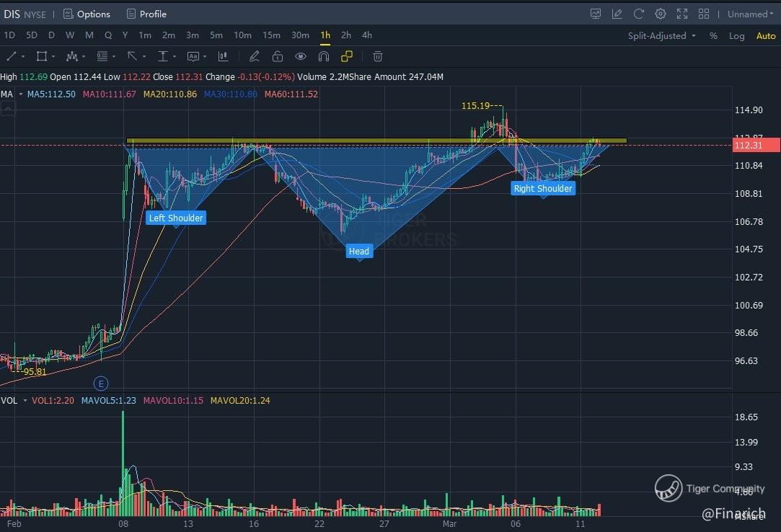Toggle the highlighted yellow linked-squares icon
Screen dimensions: 781x532
point(347,56)
